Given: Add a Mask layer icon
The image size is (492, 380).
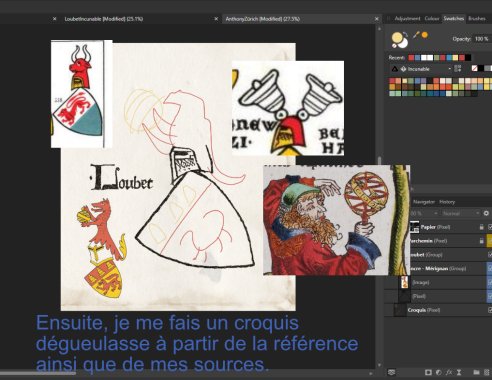Looking at the screenshot, I should click(428, 372).
